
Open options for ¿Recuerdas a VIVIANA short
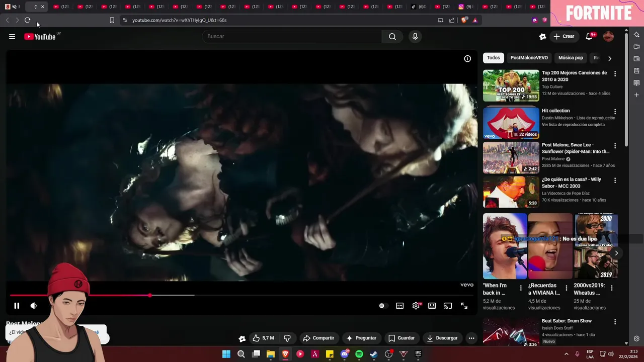(566, 288)
